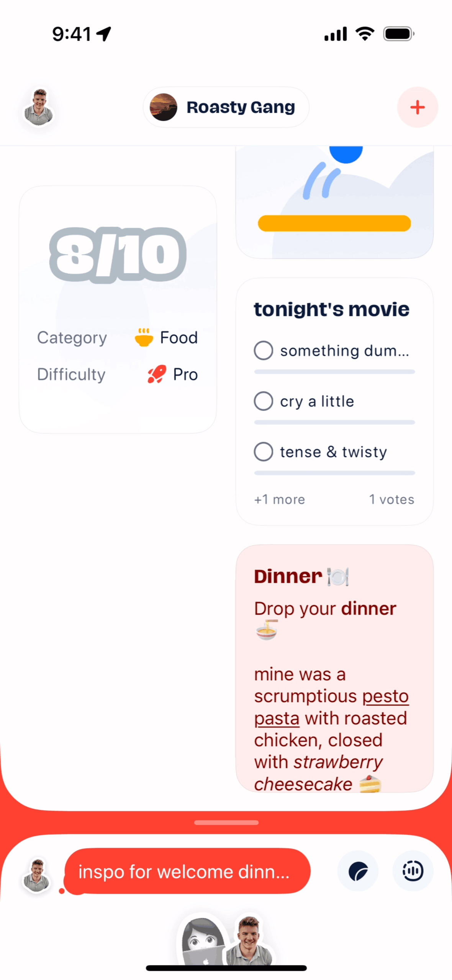Viewport: 452px width, 980px height.
Task: Tap the red plus add button
Action: (x=417, y=107)
